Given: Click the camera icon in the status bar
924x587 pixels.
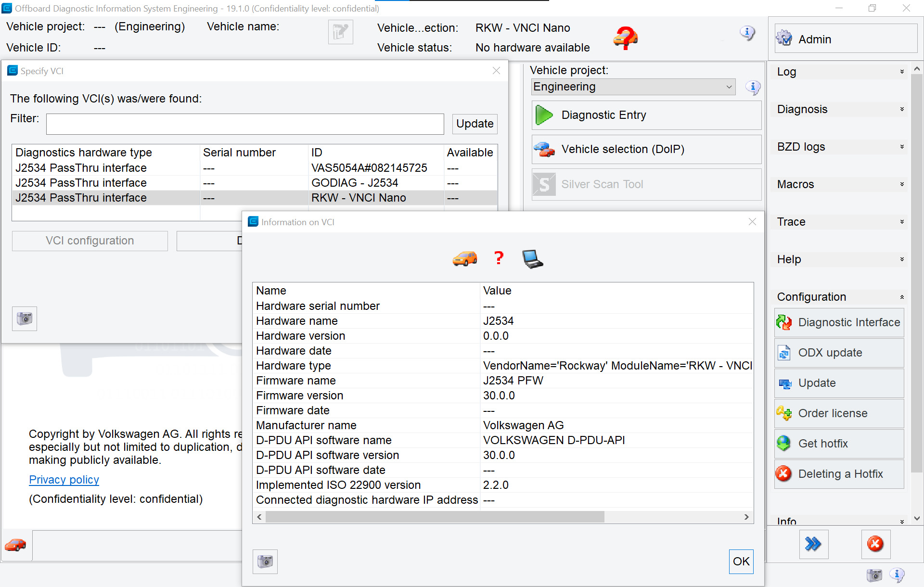Looking at the screenshot, I should [874, 575].
